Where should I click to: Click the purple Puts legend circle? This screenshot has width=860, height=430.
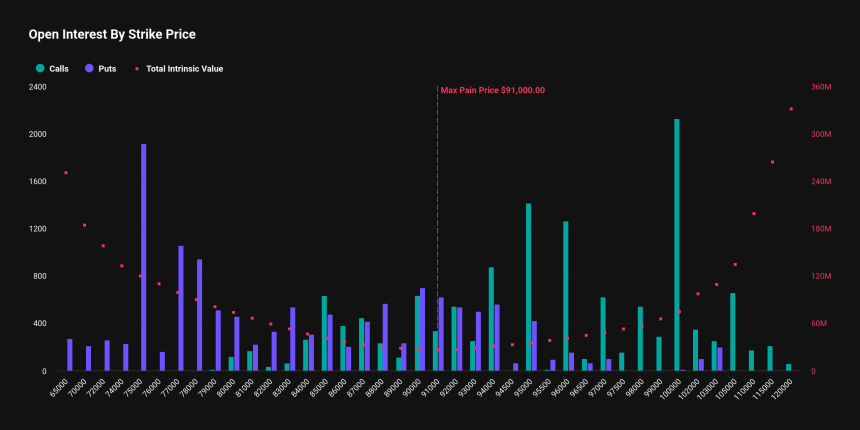click(89, 69)
